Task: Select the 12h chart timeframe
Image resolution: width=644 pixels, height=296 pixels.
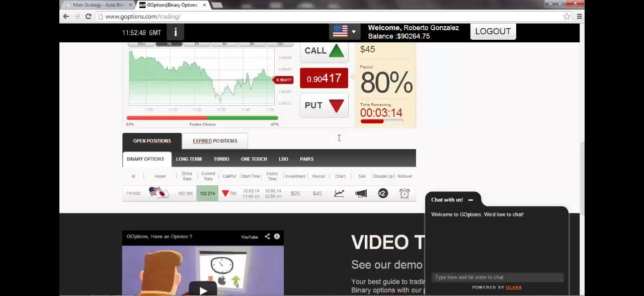Action: [280, 44]
